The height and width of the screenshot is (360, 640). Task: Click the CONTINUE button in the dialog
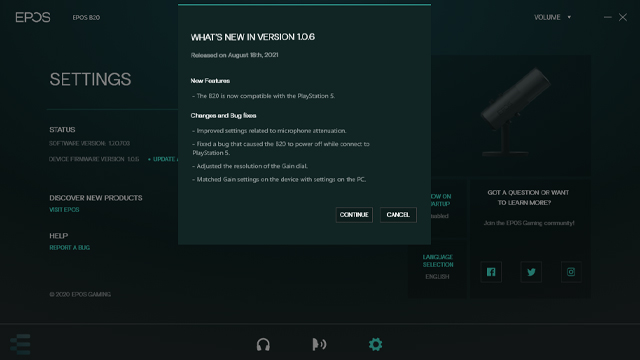coord(354,215)
